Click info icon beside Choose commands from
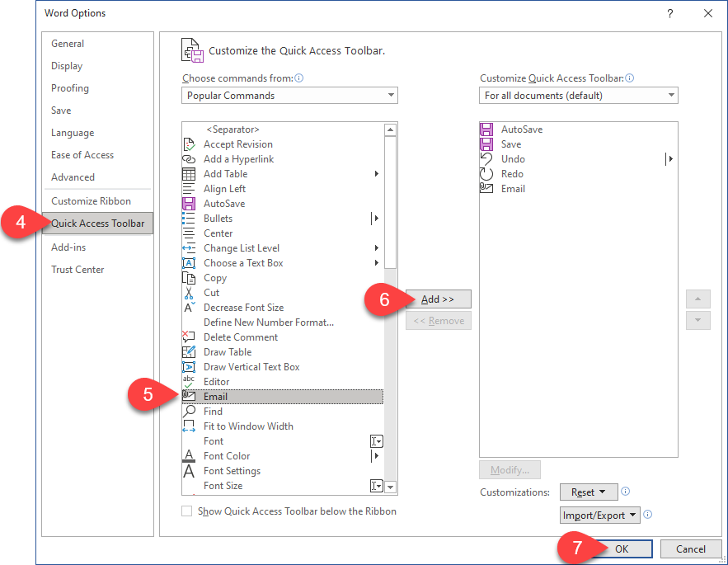This screenshot has width=728, height=565. [299, 78]
